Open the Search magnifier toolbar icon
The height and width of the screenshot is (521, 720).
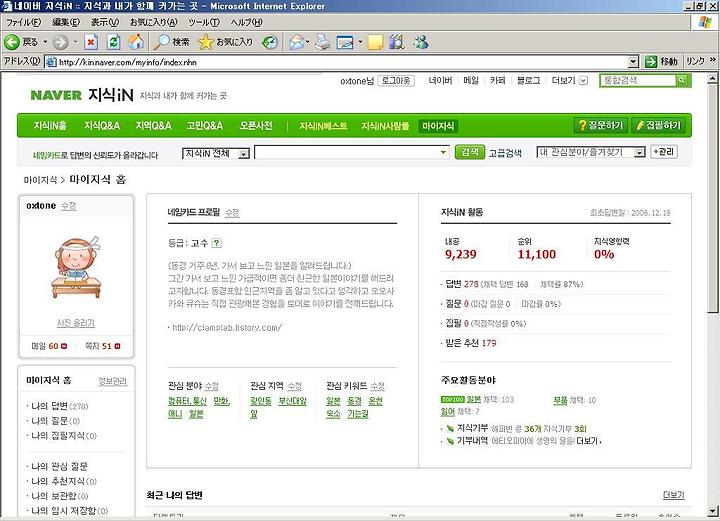[161, 42]
